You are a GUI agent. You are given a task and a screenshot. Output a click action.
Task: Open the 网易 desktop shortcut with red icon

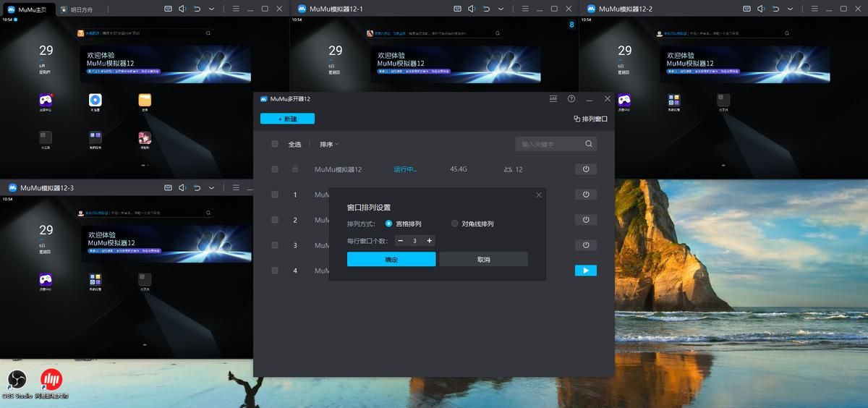pyautogui.click(x=51, y=384)
